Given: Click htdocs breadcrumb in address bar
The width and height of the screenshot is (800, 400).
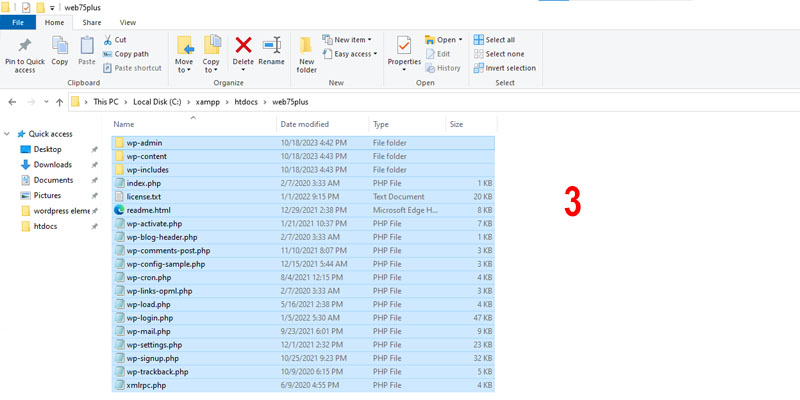Looking at the screenshot, I should [x=246, y=102].
